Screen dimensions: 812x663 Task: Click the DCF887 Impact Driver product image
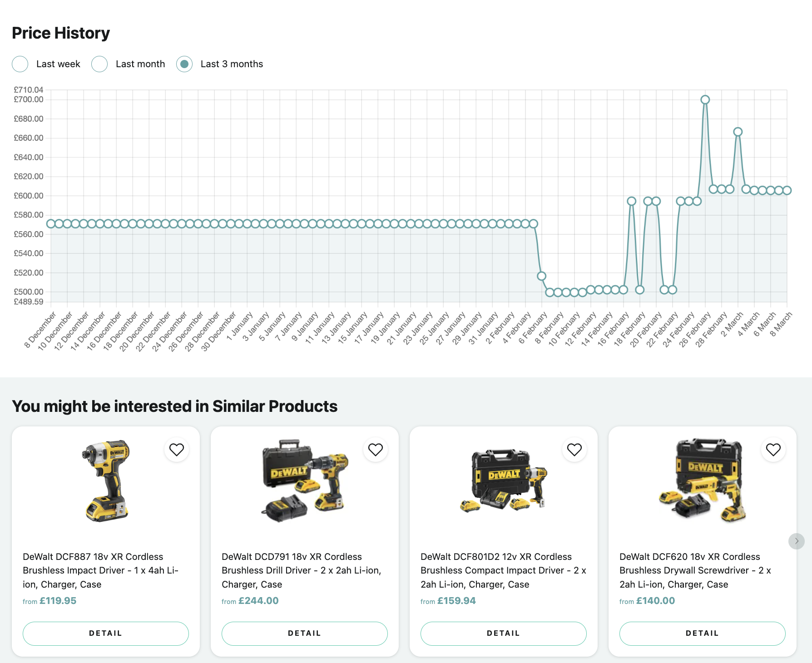(106, 481)
